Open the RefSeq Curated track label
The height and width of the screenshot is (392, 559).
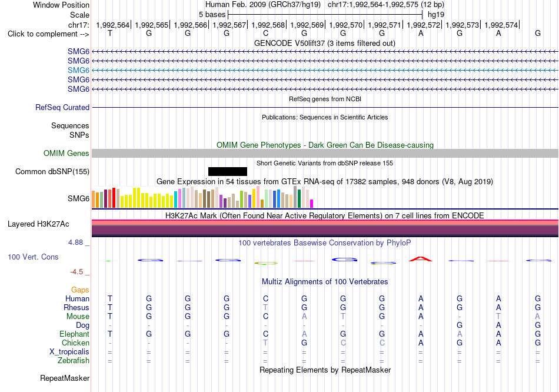coord(62,107)
